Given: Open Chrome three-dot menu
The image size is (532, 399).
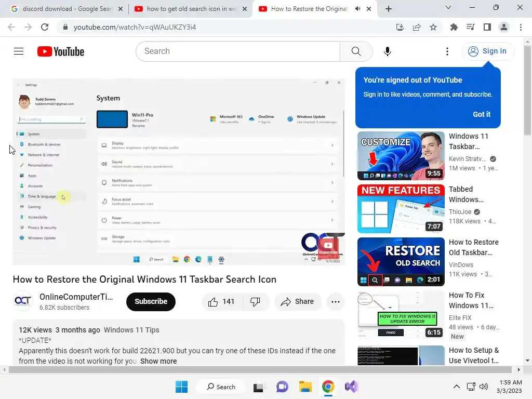Looking at the screenshot, I should [521, 27].
